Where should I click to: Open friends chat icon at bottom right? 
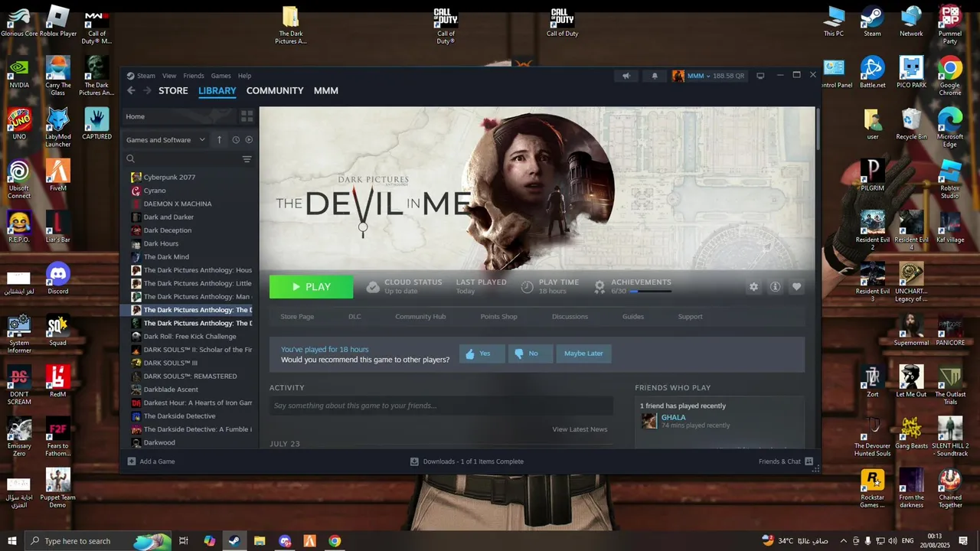pos(808,461)
